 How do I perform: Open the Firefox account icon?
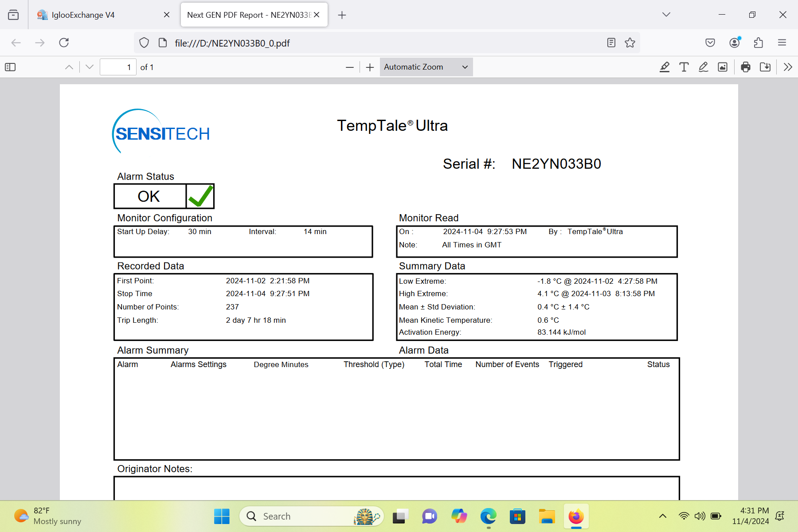point(735,43)
